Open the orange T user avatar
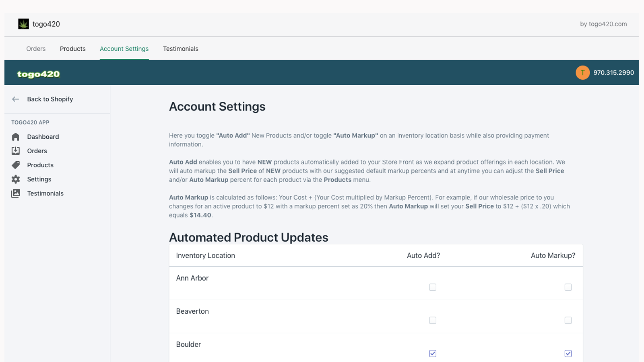 [x=582, y=73]
